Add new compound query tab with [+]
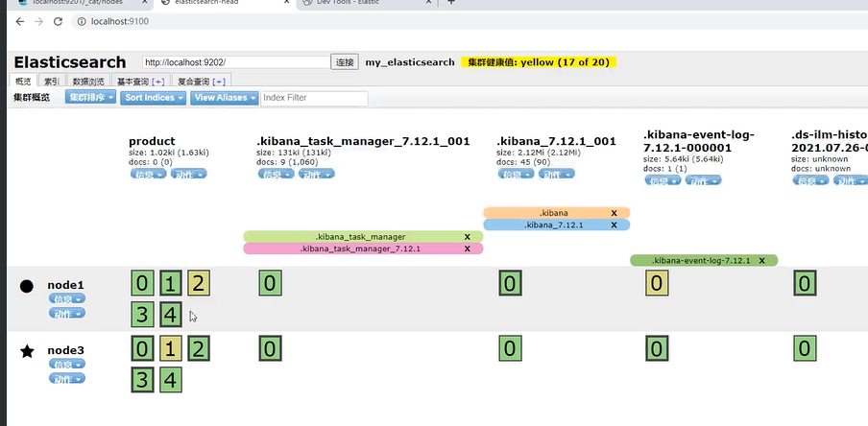This screenshot has height=426, width=868. click(219, 82)
